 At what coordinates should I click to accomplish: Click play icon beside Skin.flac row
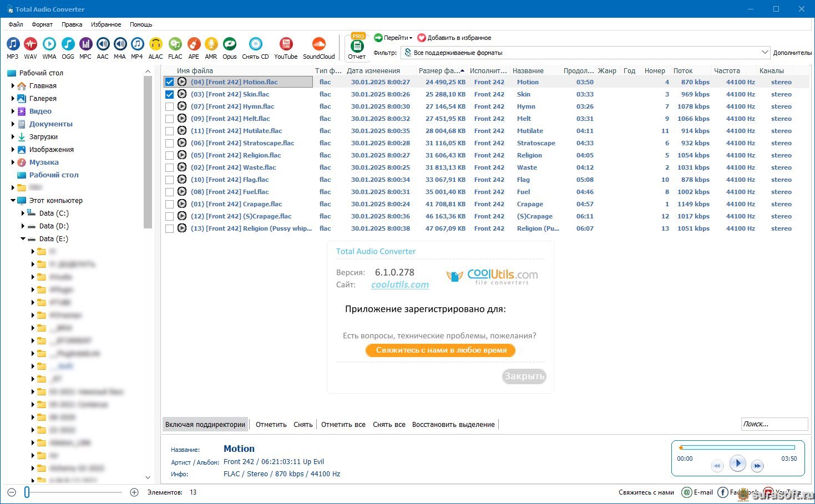pyautogui.click(x=181, y=94)
